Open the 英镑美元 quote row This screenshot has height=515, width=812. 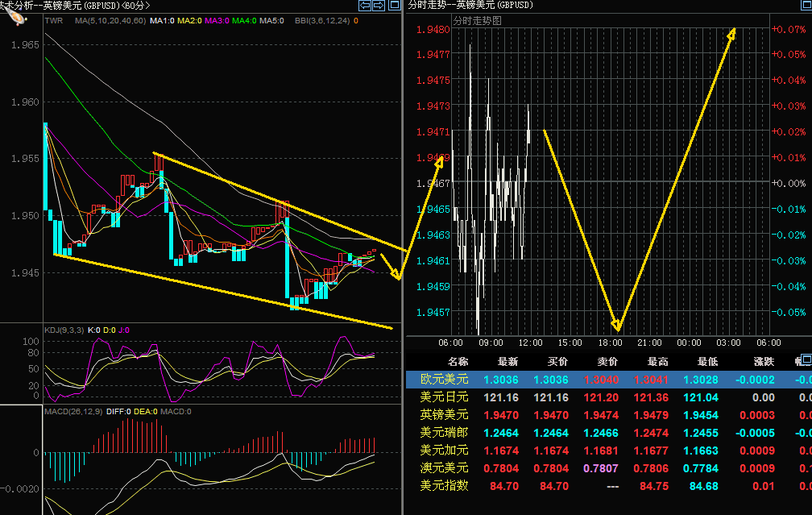(444, 415)
